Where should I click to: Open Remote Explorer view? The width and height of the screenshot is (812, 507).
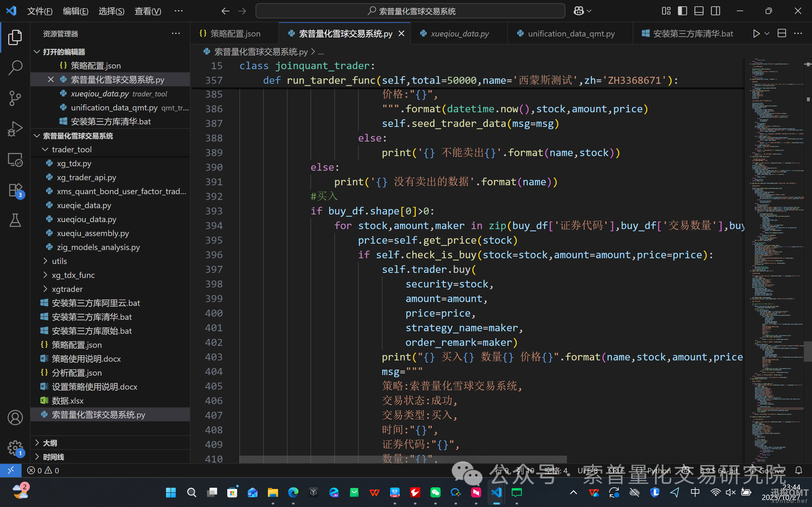tap(15, 160)
